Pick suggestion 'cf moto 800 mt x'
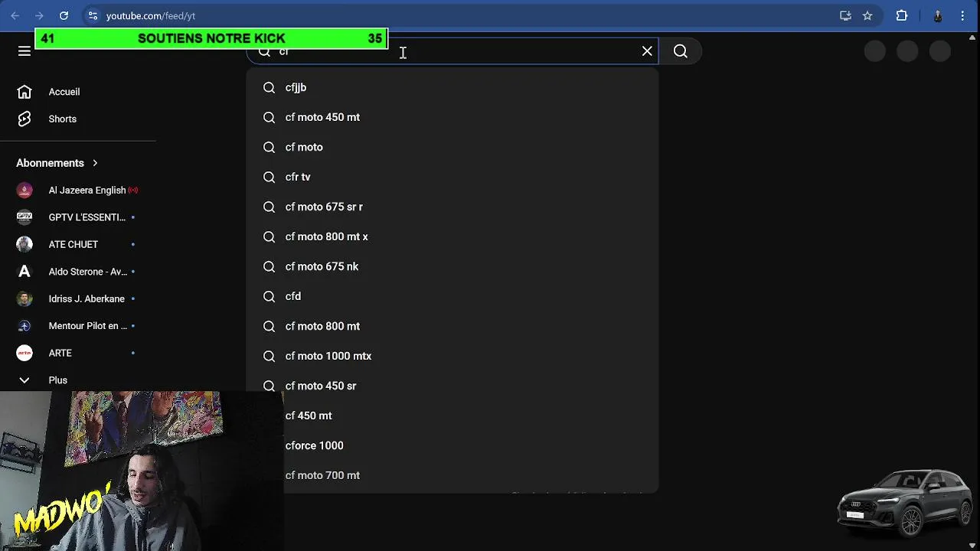The image size is (980, 551). point(452,236)
